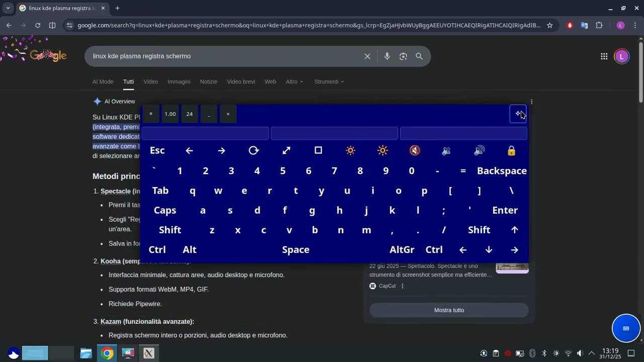The image size is (644, 362).
Task: Switch to the AI Mode tab
Action: point(103,81)
